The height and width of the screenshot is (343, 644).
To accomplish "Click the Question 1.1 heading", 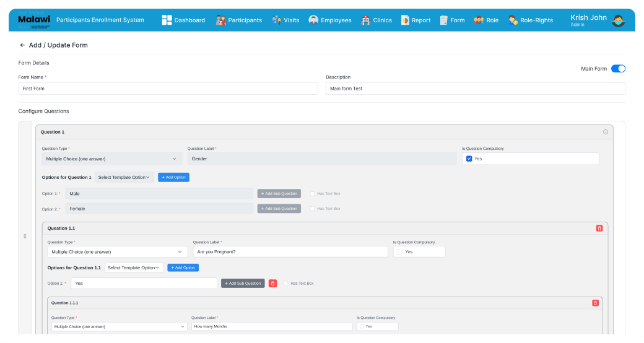I will (61, 228).
